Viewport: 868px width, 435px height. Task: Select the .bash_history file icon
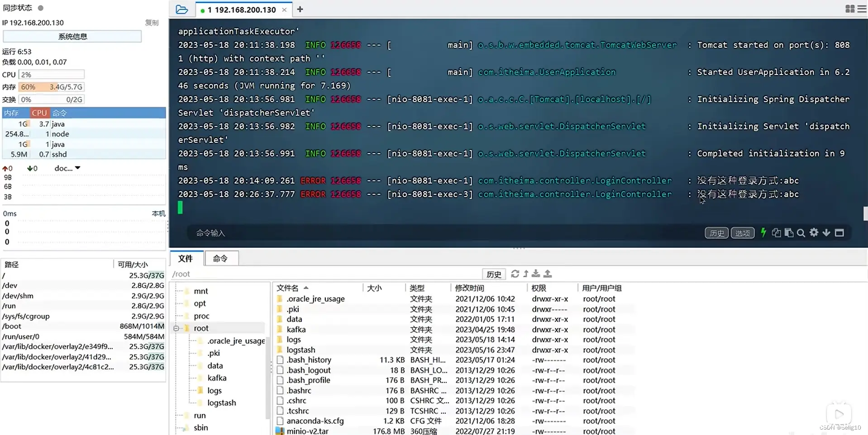[x=280, y=360]
